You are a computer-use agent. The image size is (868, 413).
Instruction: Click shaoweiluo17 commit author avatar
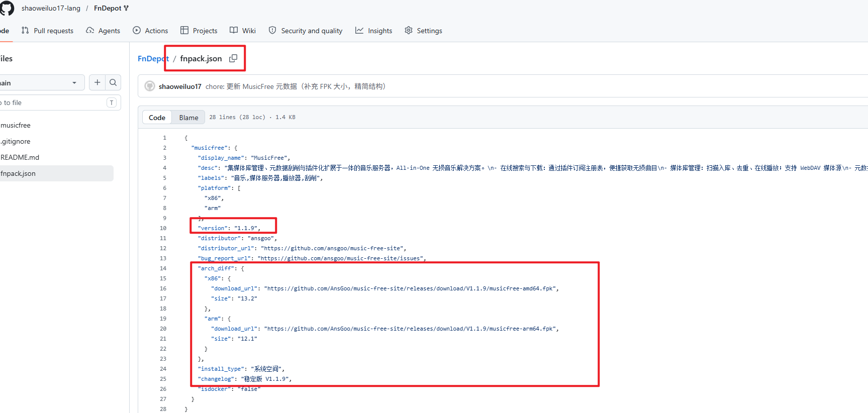click(x=150, y=86)
